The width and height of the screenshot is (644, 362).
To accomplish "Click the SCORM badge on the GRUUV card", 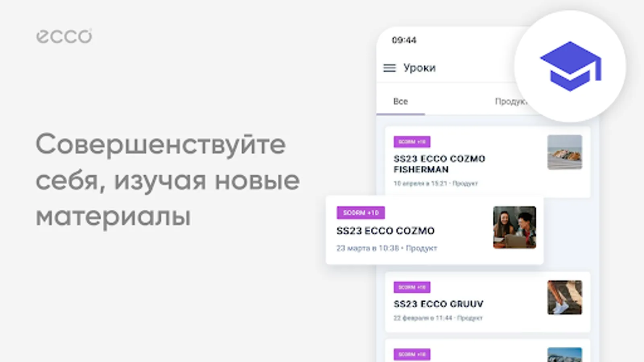I will 412,287.
